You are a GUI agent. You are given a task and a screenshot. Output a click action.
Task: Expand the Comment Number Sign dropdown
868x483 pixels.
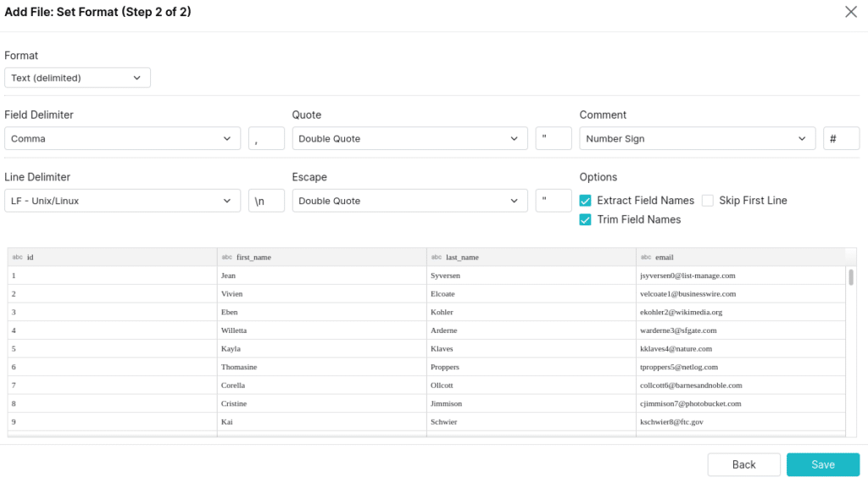pyautogui.click(x=698, y=138)
